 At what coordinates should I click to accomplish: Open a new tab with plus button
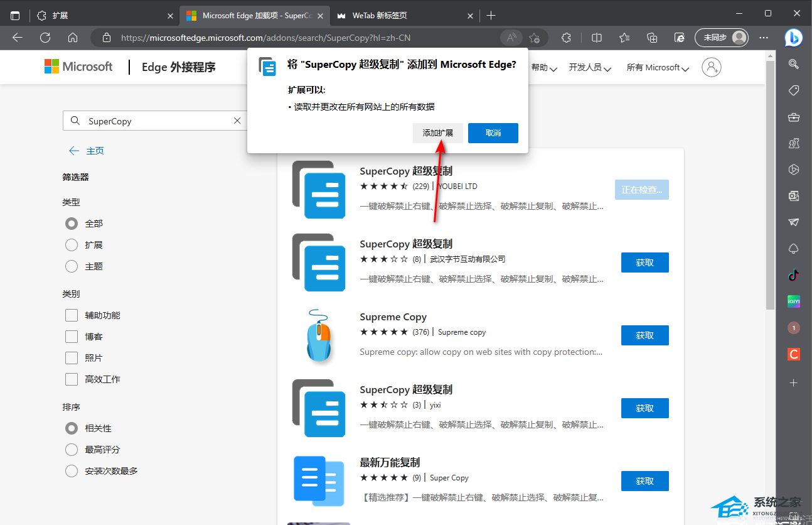[x=491, y=15]
